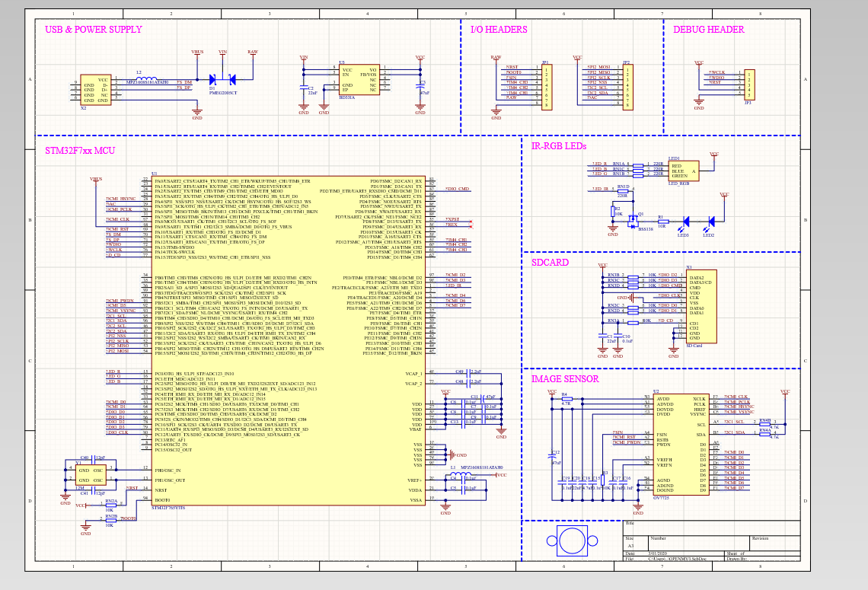Screen dimensions: 868x590
Task: Select the title block Date field
Action: [x=672, y=553]
